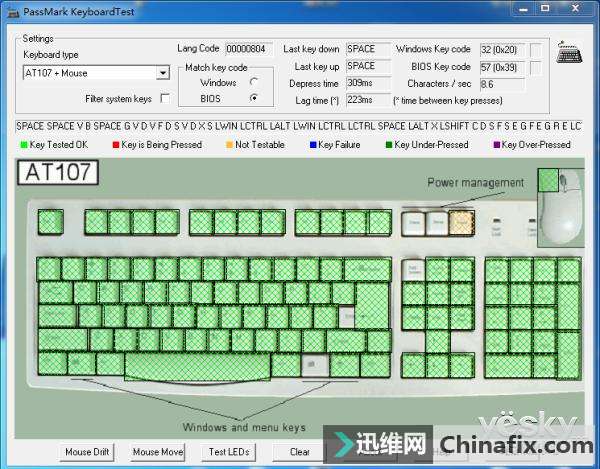Click the tall Enter key on the diagram
The height and width of the screenshot is (469, 600).
[372, 305]
